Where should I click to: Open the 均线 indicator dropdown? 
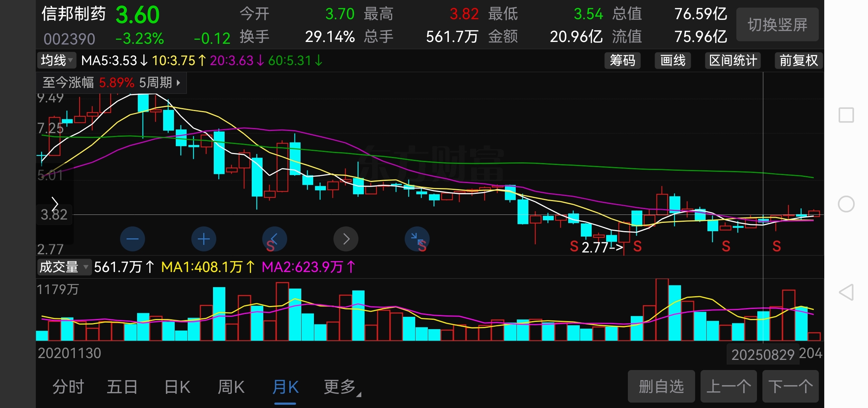coord(57,60)
